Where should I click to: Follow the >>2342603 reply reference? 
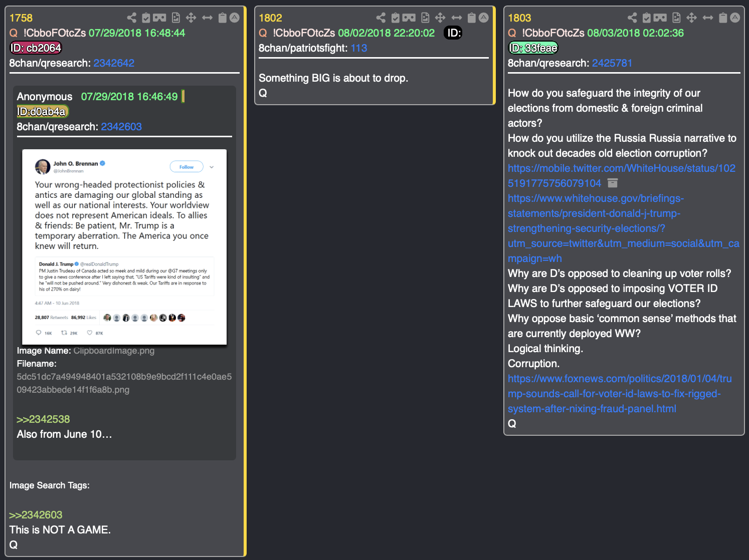tap(36, 515)
